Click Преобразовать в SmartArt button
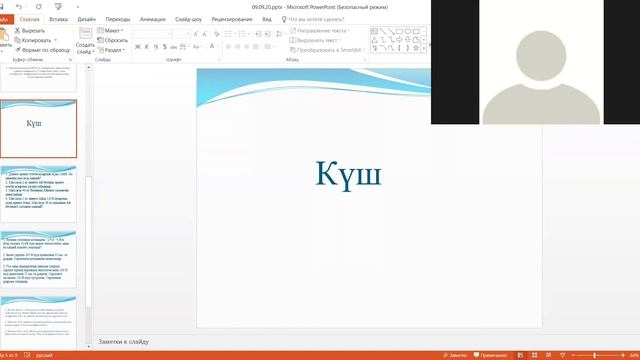This screenshot has height=360, width=640. pyautogui.click(x=327, y=50)
